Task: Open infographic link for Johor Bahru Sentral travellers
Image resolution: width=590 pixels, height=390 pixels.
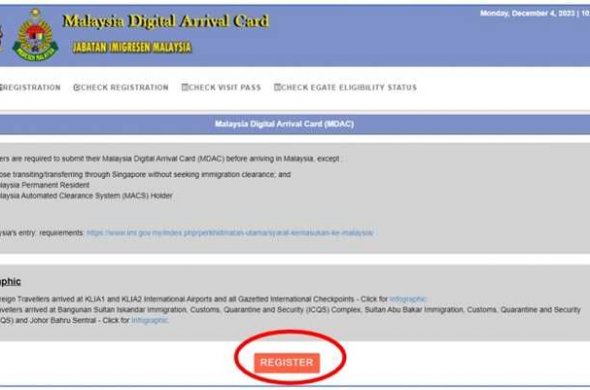Action: pyautogui.click(x=149, y=320)
